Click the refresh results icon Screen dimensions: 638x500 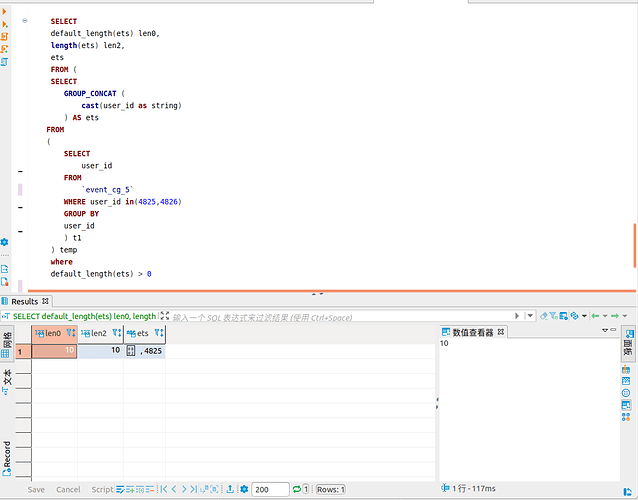click(x=297, y=490)
